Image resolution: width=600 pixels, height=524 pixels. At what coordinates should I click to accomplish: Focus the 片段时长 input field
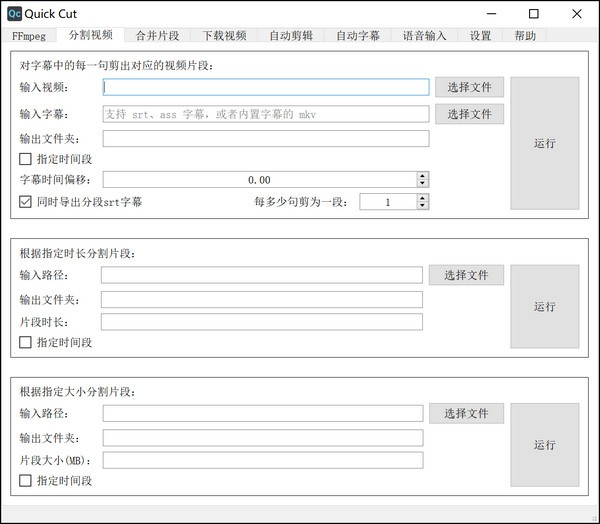pyautogui.click(x=261, y=322)
